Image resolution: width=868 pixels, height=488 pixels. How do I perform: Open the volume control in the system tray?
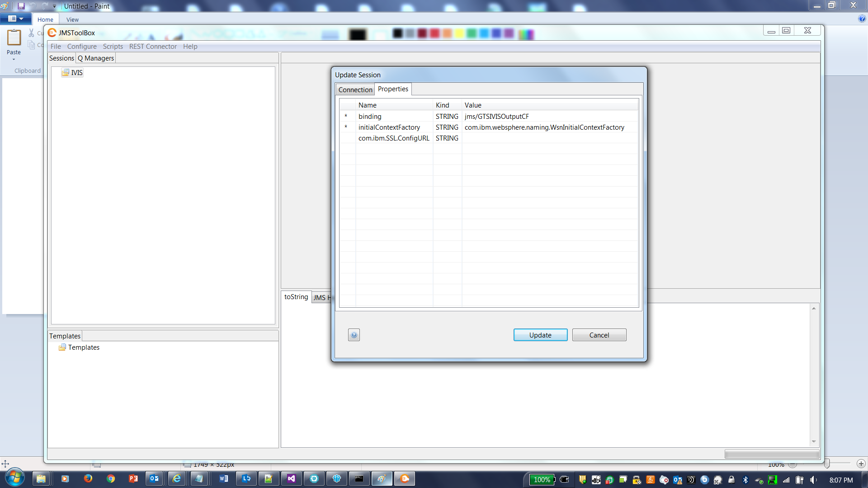coord(812,480)
